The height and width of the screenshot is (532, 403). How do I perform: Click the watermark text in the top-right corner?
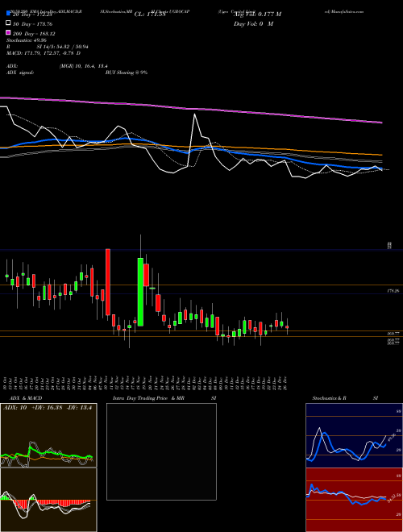pyautogui.click(x=344, y=11)
